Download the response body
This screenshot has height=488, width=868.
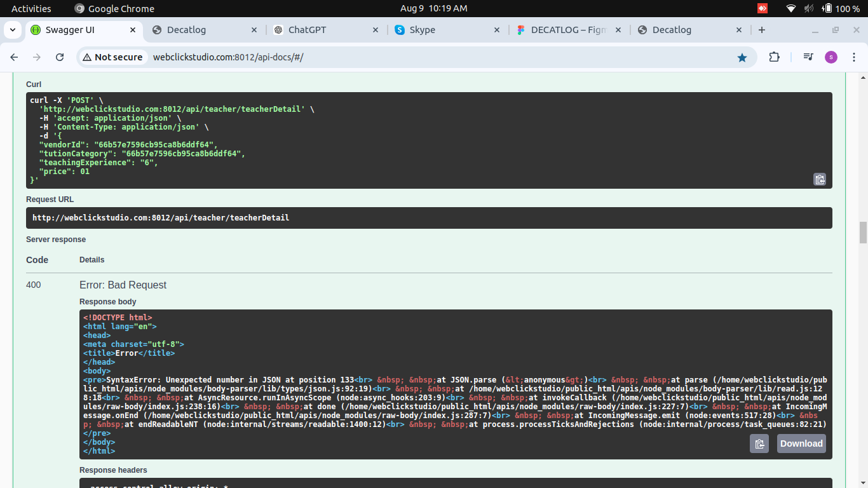[x=801, y=444]
